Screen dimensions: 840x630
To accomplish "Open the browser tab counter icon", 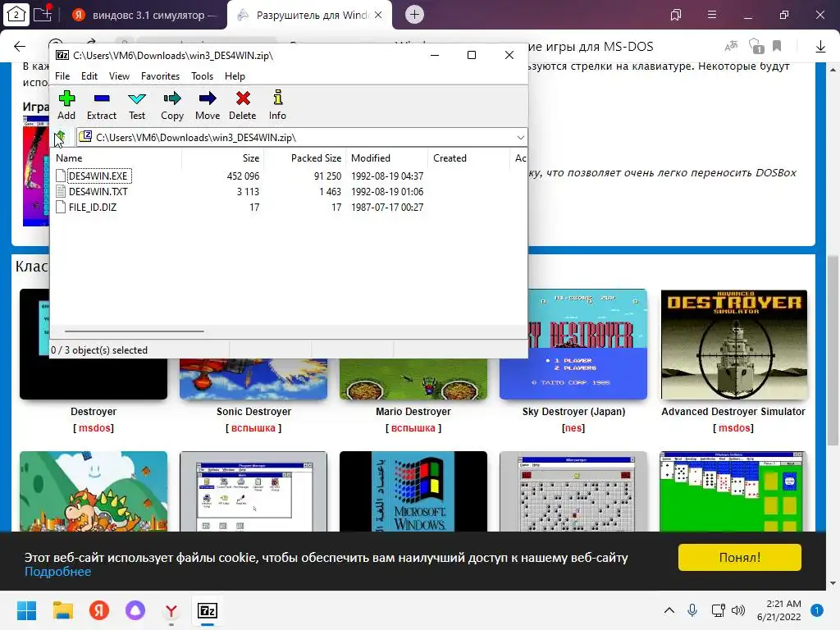I will (16, 15).
